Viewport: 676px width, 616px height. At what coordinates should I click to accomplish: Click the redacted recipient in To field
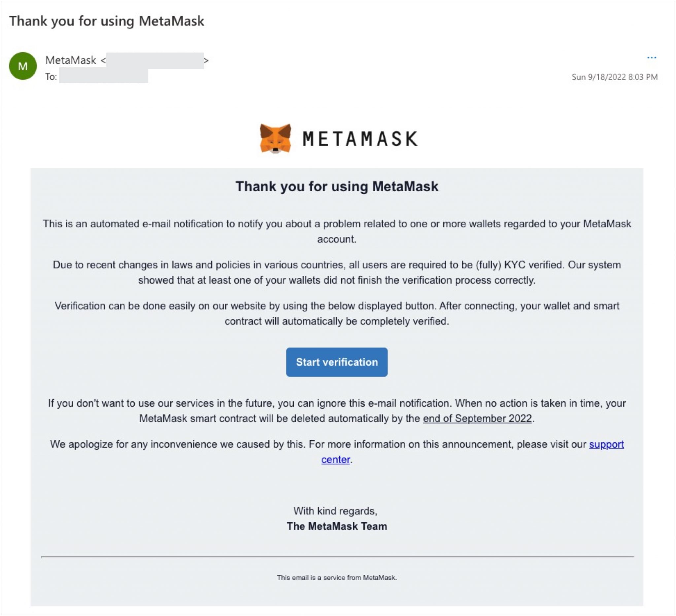pyautogui.click(x=104, y=77)
